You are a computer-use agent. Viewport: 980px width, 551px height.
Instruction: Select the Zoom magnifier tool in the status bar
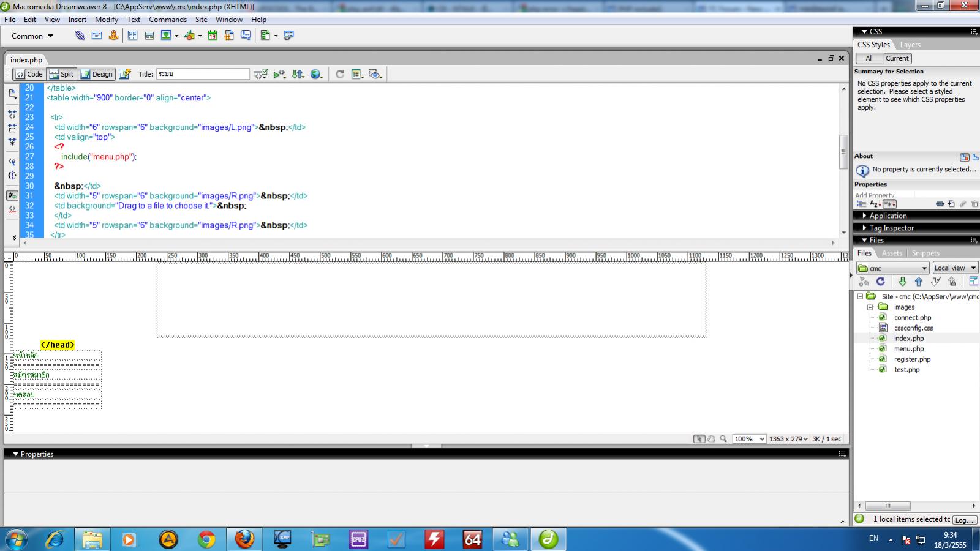tap(725, 438)
